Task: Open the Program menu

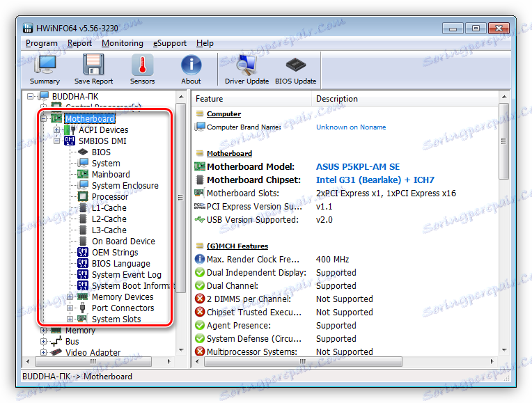Action: pyautogui.click(x=41, y=43)
